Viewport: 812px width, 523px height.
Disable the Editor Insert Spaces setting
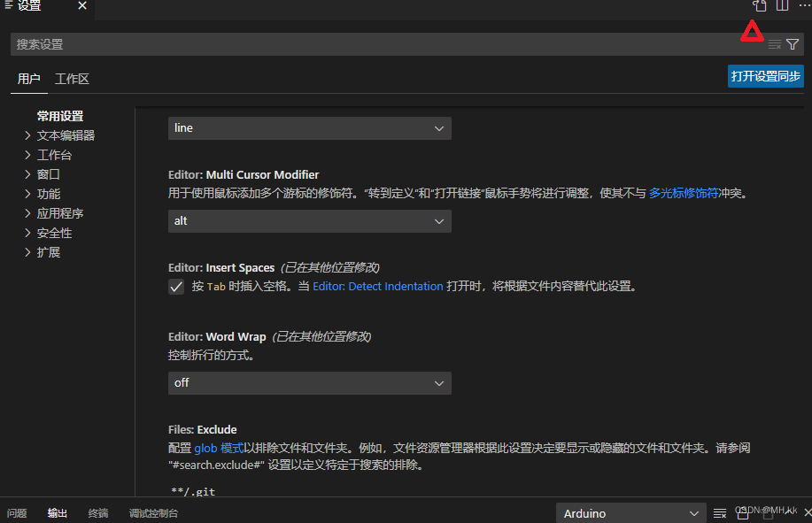pos(176,286)
